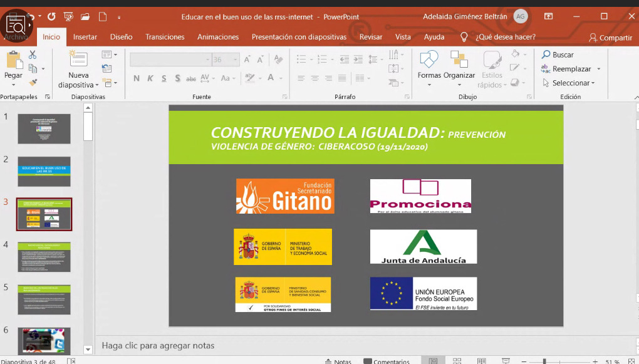
Task: Click the zoom slider handle in status bar
Action: pos(544,361)
